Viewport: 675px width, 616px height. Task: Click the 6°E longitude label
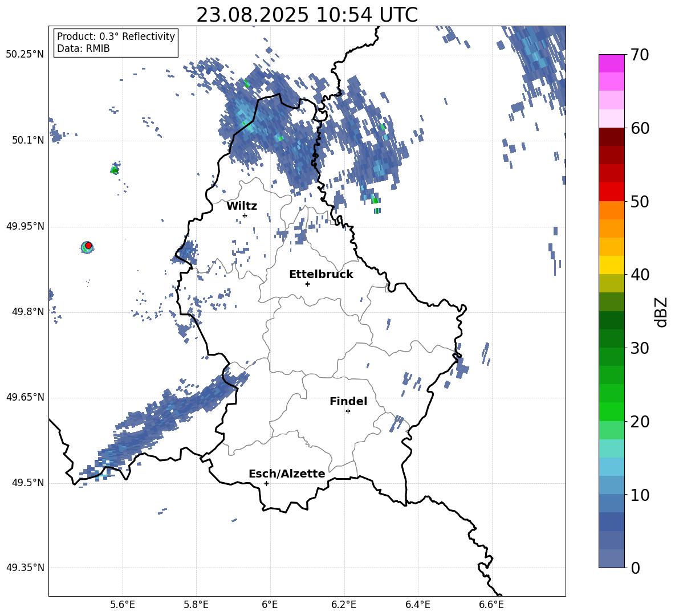coord(270,605)
